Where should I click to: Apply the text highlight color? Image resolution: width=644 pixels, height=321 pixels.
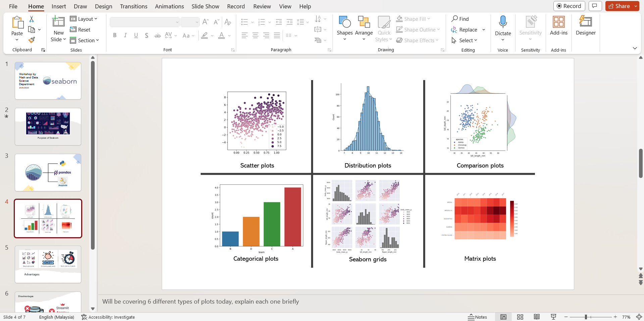pyautogui.click(x=204, y=36)
